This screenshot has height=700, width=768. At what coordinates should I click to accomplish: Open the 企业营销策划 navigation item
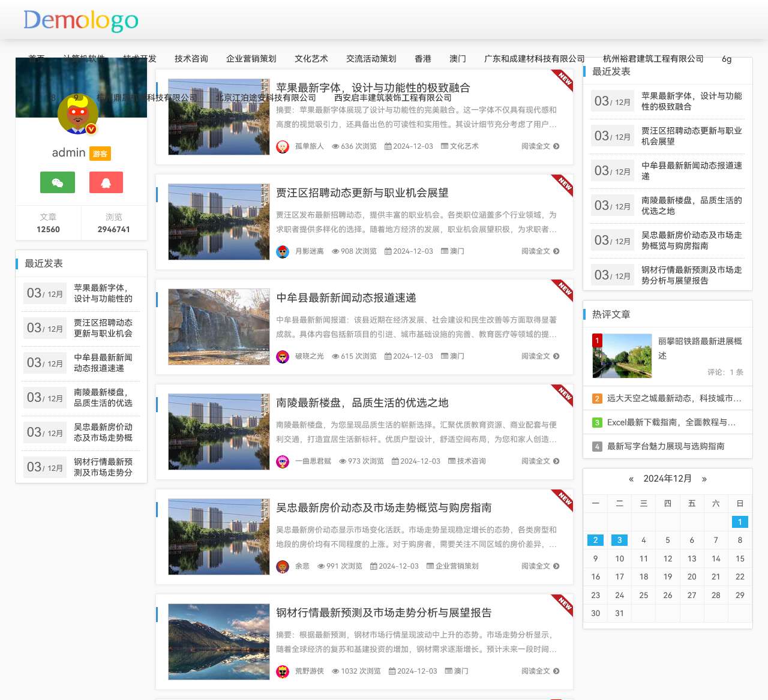coord(251,59)
